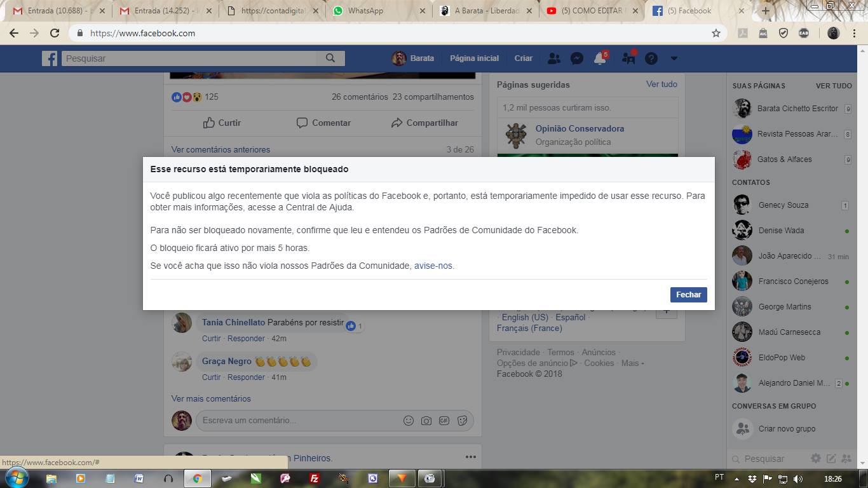
Task: Click the Compartilhar button on the post
Action: pos(424,123)
